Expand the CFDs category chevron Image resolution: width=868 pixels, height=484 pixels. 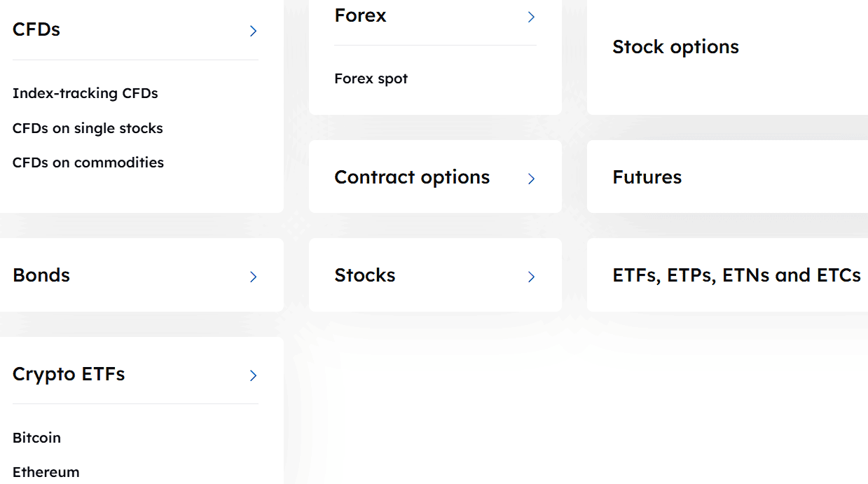[253, 31]
